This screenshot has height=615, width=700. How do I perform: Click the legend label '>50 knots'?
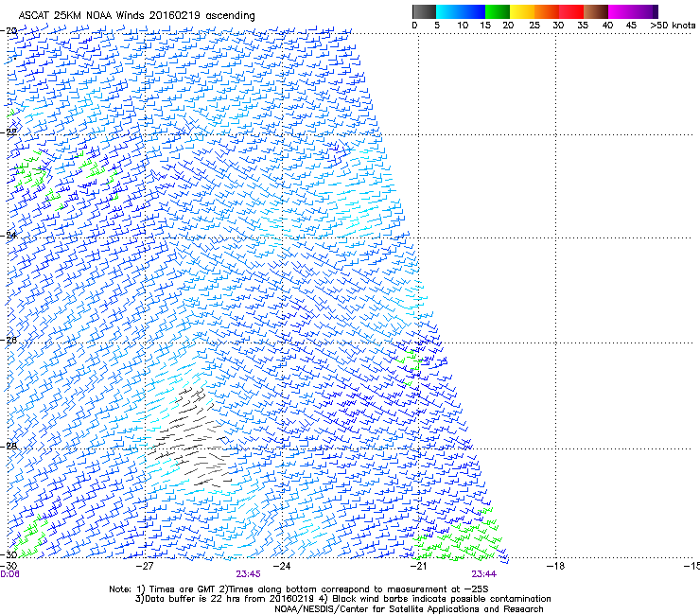(673, 25)
